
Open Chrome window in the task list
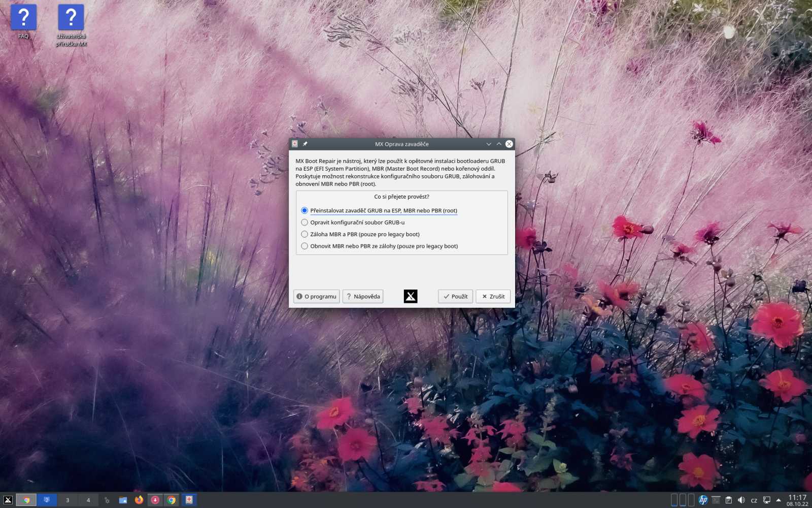[x=172, y=500]
